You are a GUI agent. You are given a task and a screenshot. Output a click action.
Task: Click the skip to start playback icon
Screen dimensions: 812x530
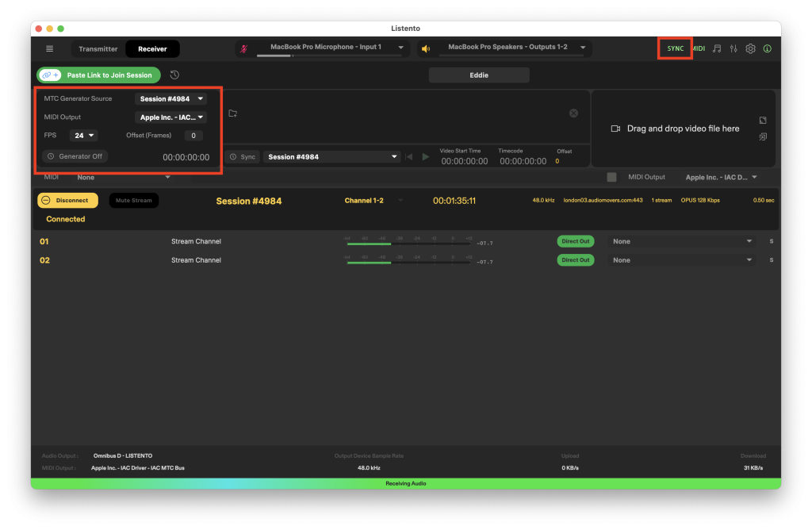click(x=409, y=156)
